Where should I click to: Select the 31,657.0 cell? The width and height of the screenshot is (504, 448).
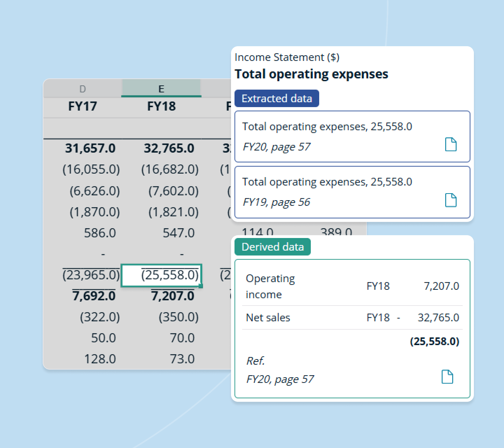[90, 148]
